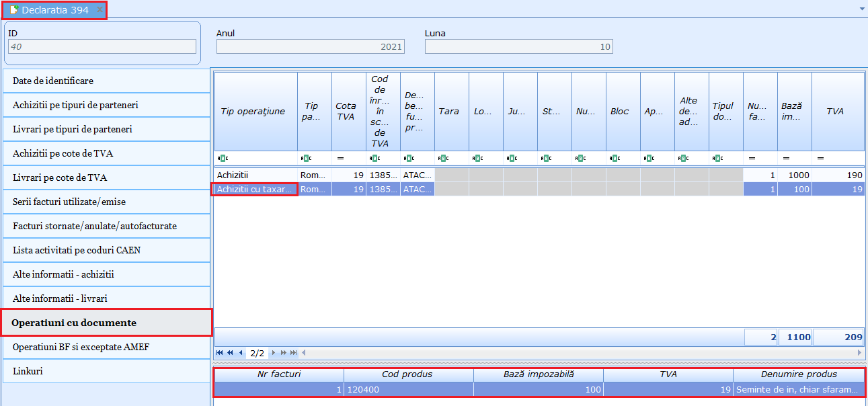Viewport: 868px width, 406px height.
Task: Close the Declaratia 394 tab
Action: 100,9
